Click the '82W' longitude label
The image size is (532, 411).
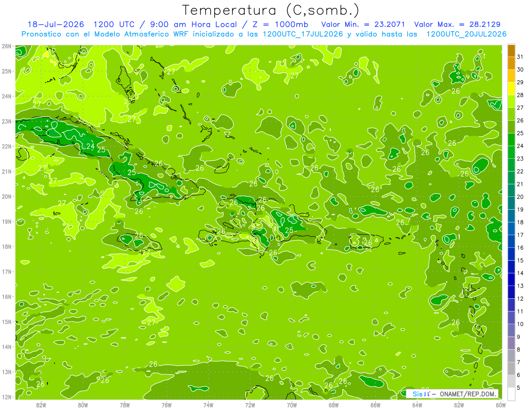(41, 404)
